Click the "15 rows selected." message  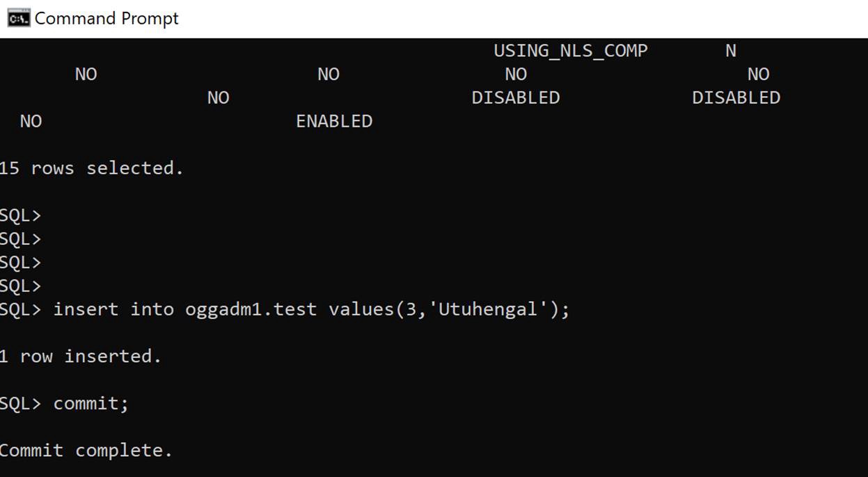(91, 169)
